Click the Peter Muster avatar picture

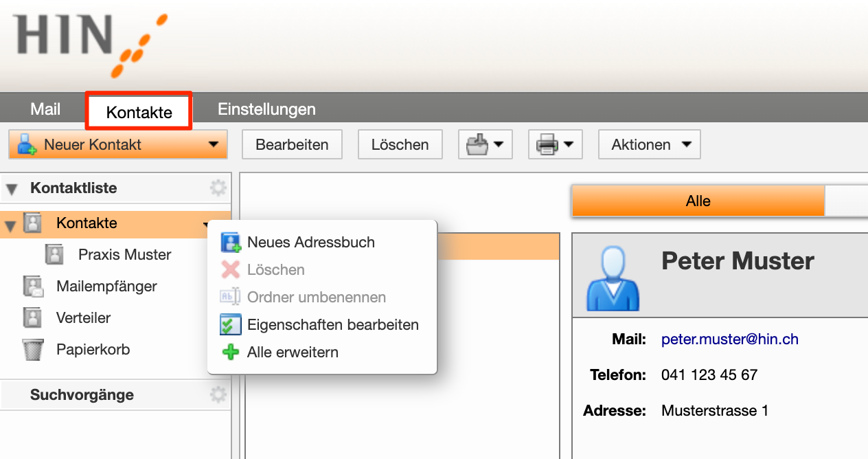pos(613,278)
